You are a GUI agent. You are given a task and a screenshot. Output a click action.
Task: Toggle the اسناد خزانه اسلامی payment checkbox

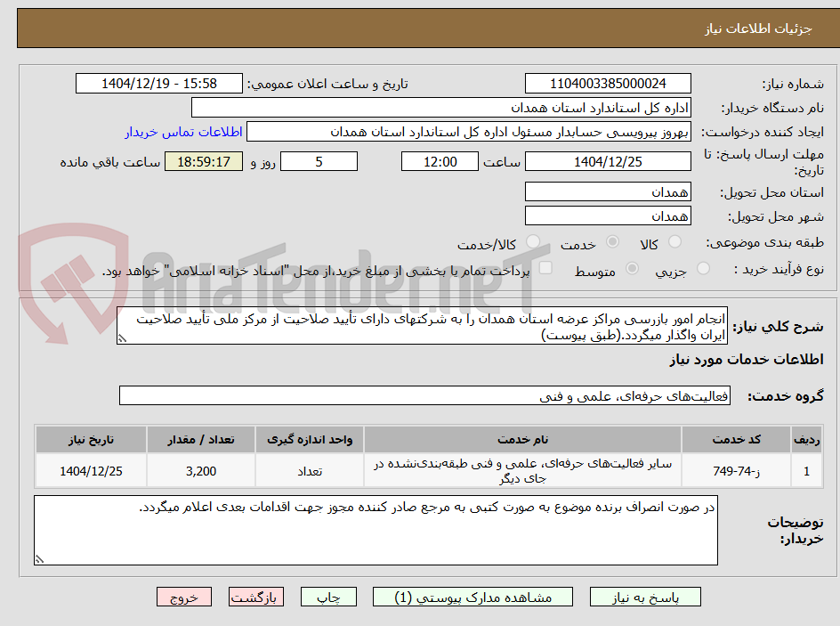click(x=545, y=268)
